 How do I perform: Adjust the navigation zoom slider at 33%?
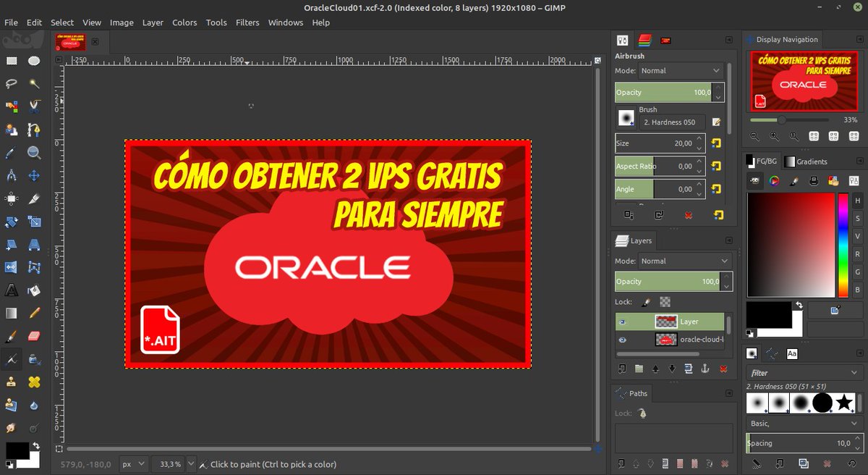click(x=782, y=119)
